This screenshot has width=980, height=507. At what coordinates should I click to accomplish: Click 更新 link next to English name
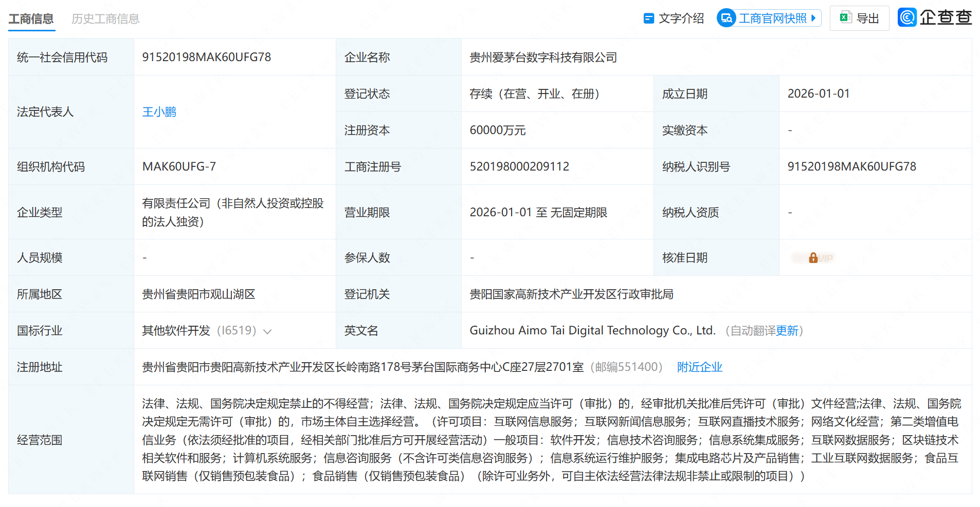(x=787, y=331)
